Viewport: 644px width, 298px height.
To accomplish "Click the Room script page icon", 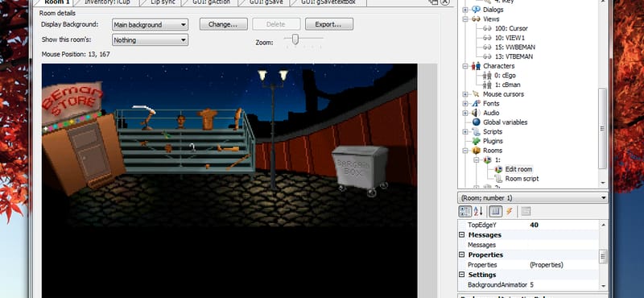I will coord(498,179).
